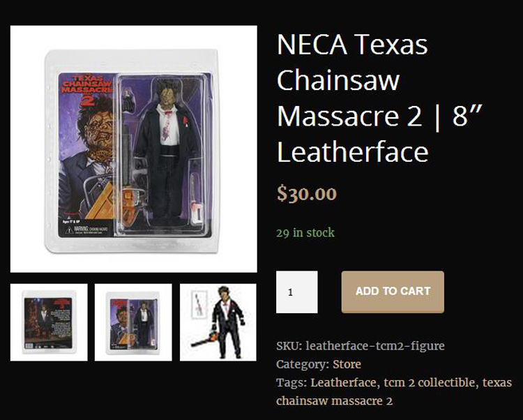
Task: Open the main Leatherface product image
Action: tap(133, 149)
